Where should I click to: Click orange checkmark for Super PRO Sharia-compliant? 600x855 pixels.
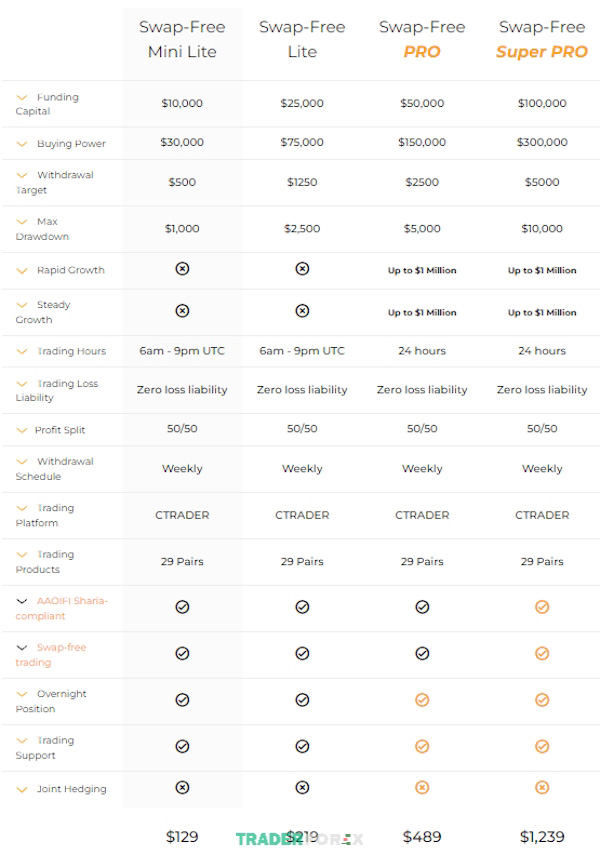pyautogui.click(x=542, y=606)
